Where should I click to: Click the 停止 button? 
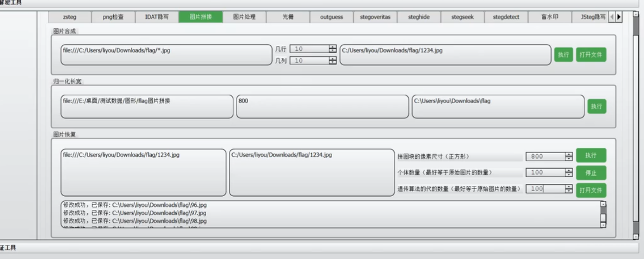[591, 173]
